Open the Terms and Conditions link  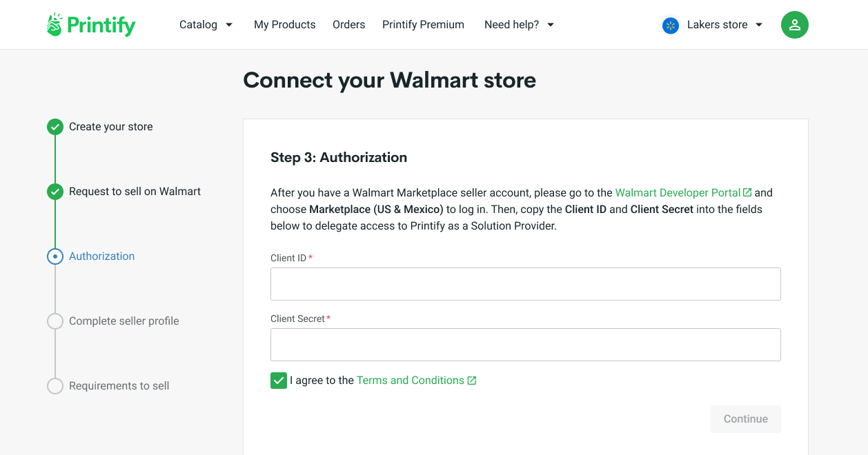[x=411, y=380]
